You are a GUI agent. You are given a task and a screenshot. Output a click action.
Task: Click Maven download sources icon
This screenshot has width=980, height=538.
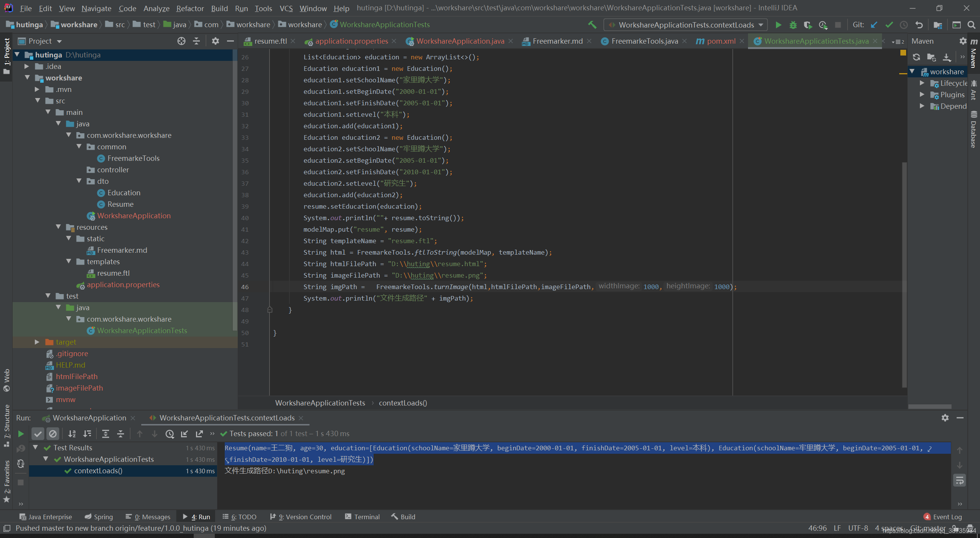[x=946, y=57]
